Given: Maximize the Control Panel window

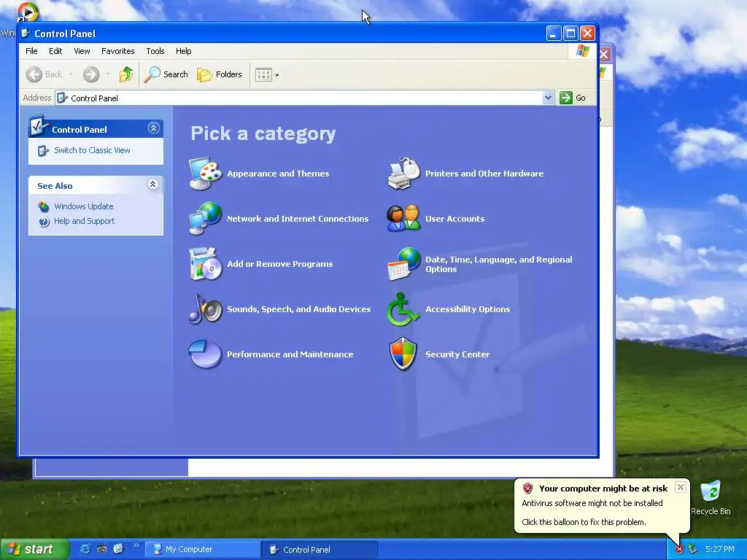Looking at the screenshot, I should [x=570, y=34].
